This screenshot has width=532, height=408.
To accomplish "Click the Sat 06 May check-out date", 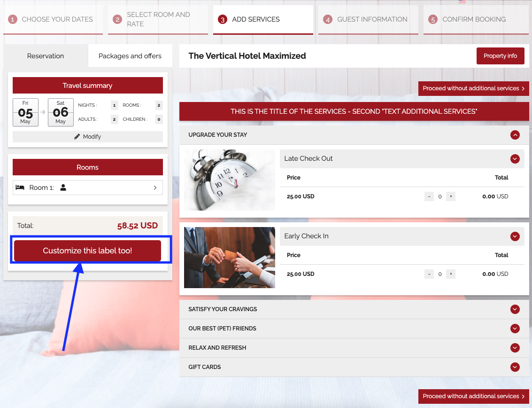I will pos(61,112).
